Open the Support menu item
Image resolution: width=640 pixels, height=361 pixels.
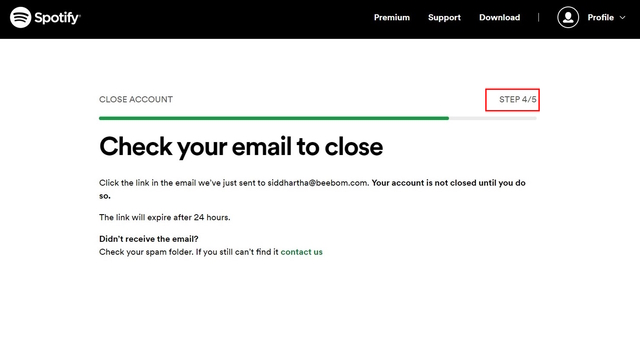[444, 18]
